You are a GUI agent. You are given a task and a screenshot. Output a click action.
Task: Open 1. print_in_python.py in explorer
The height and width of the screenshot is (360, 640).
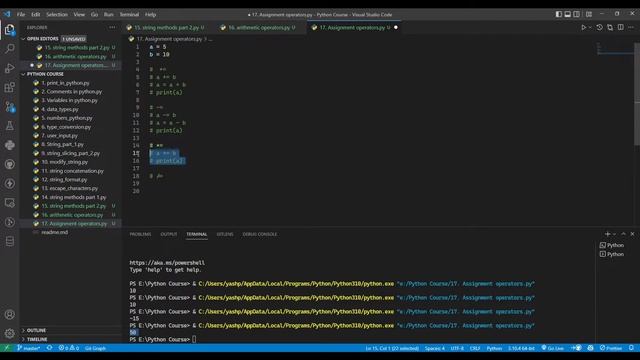pyautogui.click(x=65, y=83)
